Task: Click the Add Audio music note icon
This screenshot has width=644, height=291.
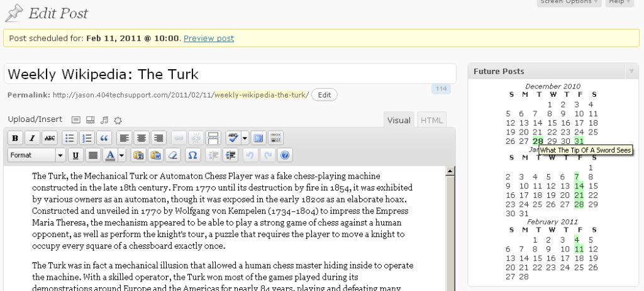Action: click(105, 120)
